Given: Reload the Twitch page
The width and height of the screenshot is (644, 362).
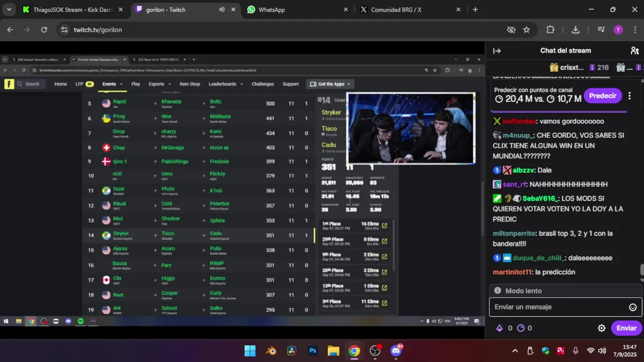Looking at the screenshot, I should [44, 30].
